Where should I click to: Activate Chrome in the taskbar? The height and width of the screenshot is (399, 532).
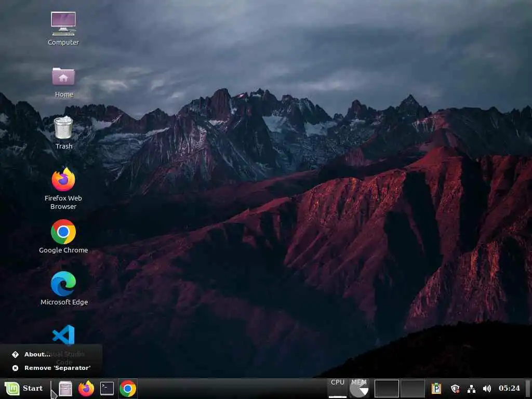coord(128,389)
